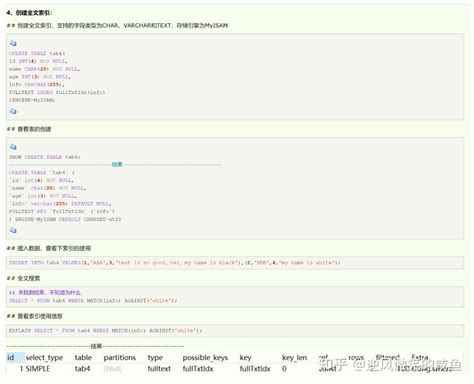
Task: Click the 'FULLTEXT INDEX fullTxtIdx(info)' line
Action: click(x=57, y=92)
